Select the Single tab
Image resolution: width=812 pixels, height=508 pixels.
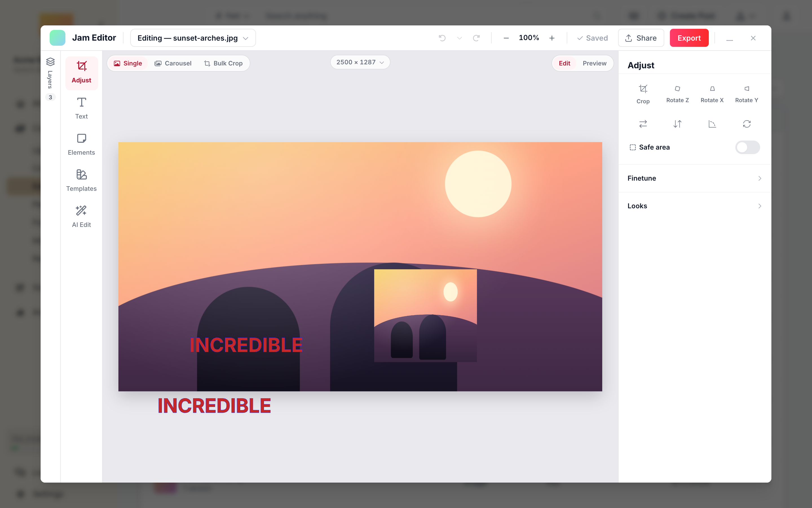128,63
